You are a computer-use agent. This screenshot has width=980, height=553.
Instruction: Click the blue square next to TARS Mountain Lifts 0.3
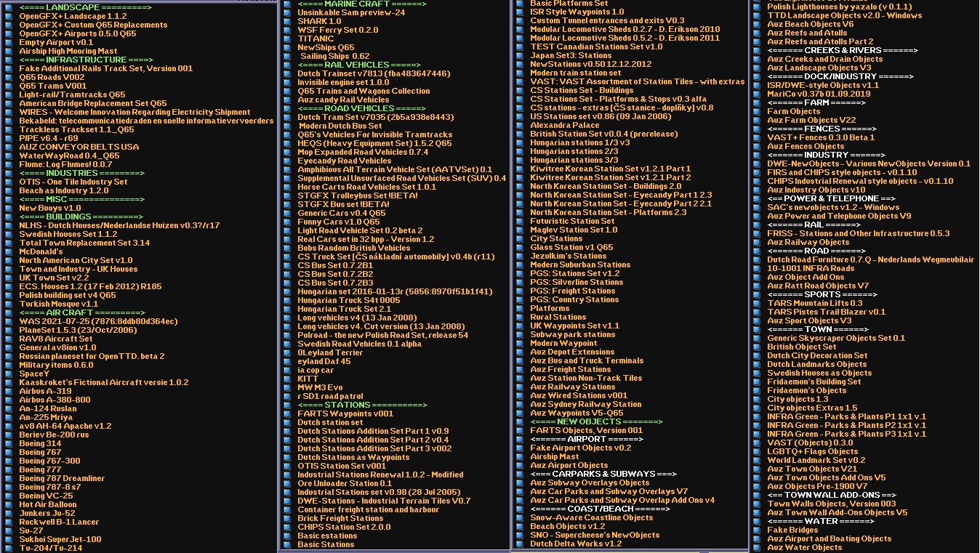pos(757,303)
